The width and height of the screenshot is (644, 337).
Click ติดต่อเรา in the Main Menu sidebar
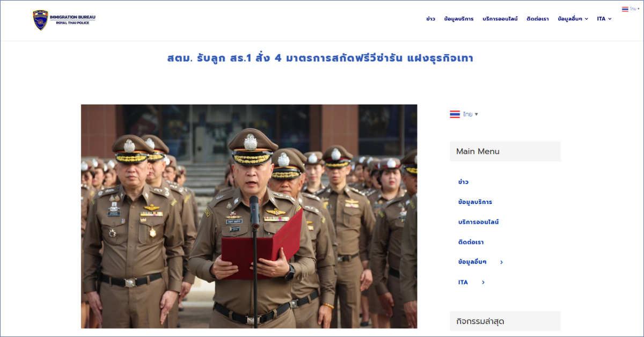pyautogui.click(x=471, y=242)
